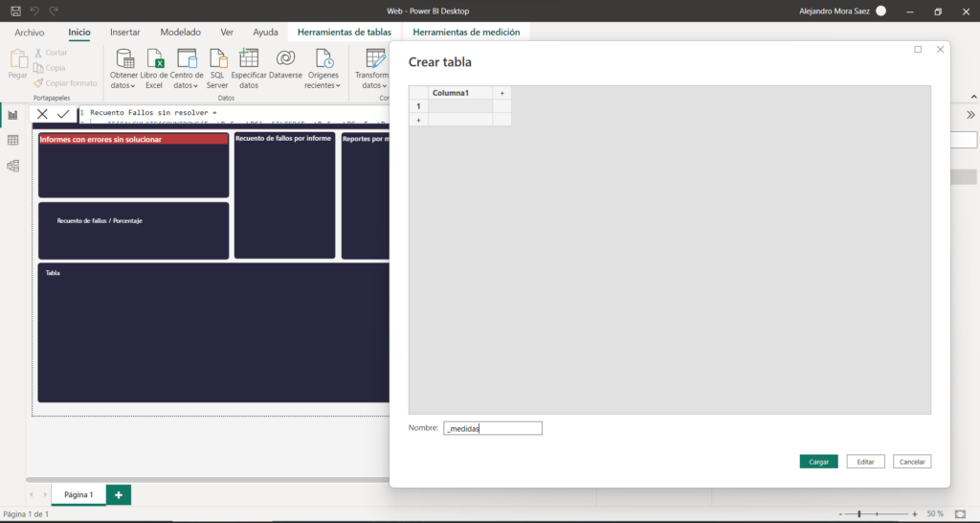
Task: Cancel formula with the X icon
Action: pos(42,114)
